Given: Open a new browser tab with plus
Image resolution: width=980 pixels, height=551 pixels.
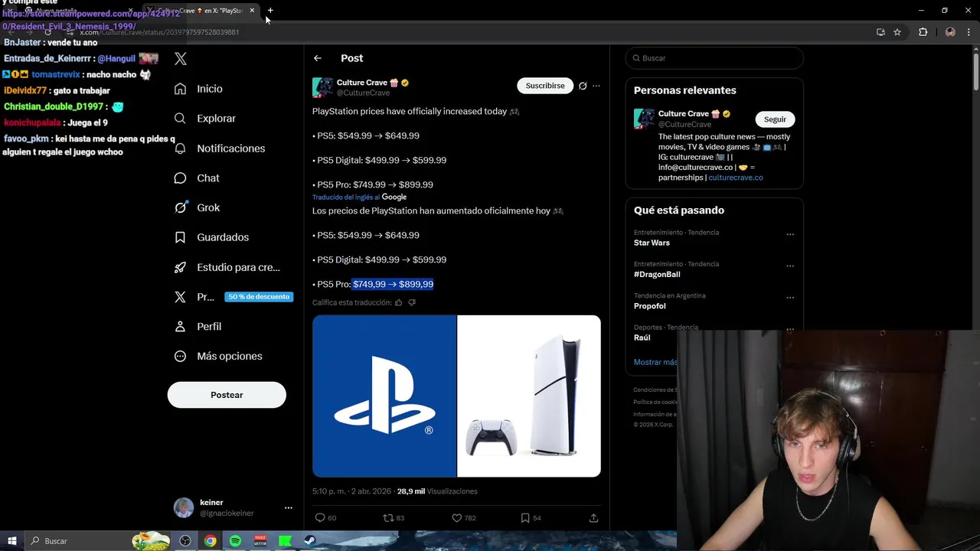Looking at the screenshot, I should point(270,11).
